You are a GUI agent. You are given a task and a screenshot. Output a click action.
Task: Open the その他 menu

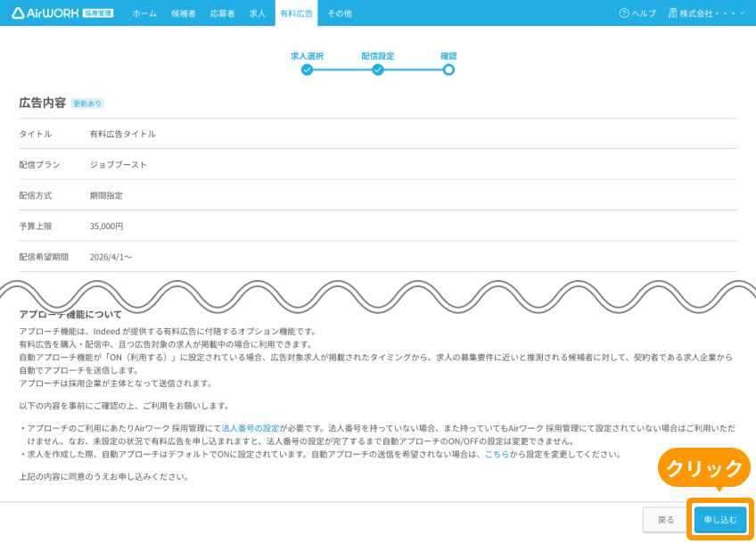(x=340, y=13)
